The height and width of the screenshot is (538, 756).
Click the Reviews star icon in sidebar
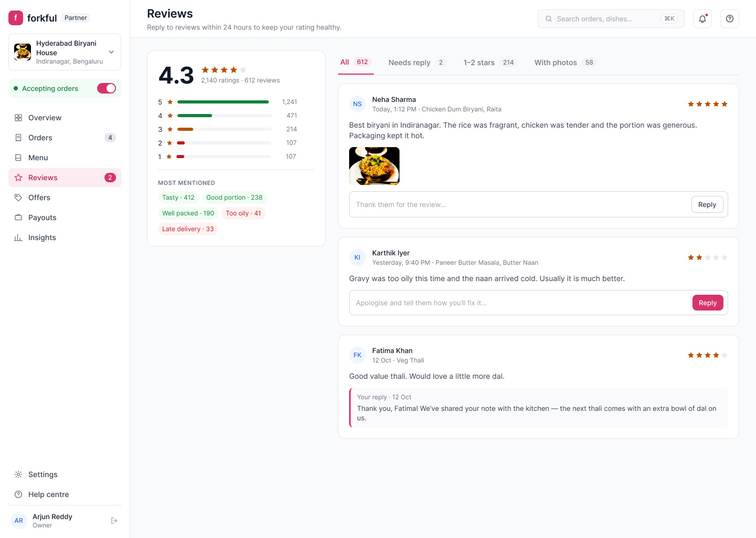click(18, 178)
